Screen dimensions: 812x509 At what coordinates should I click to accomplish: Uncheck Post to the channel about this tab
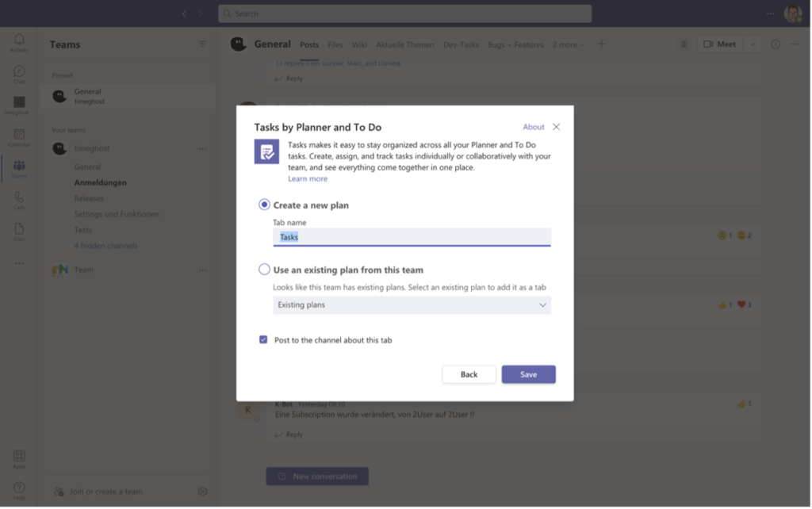(263, 340)
